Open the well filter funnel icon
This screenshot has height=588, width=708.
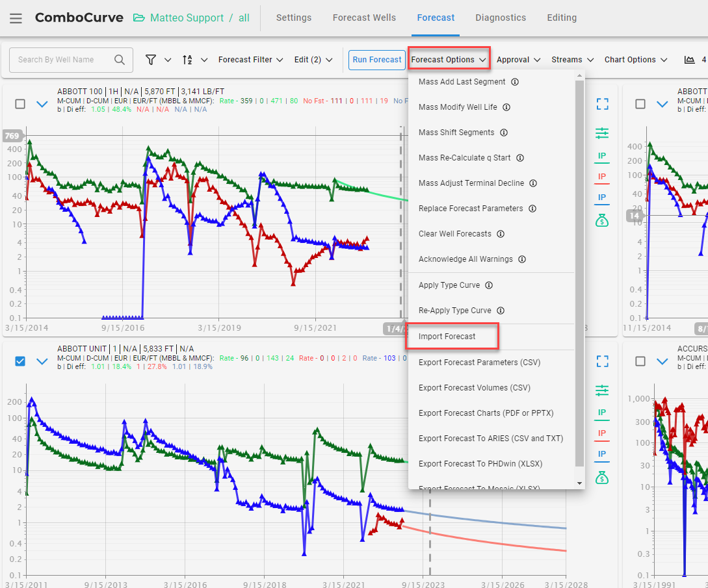point(151,60)
